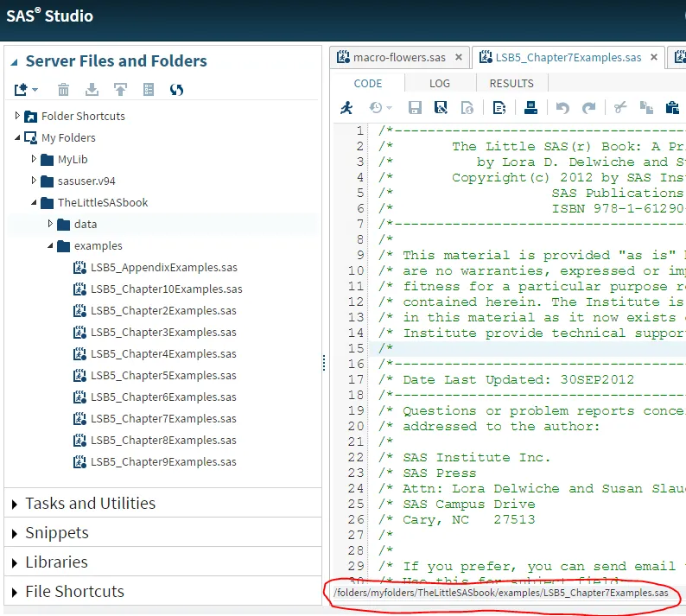Click the Save As icon
The height and width of the screenshot is (616, 686).
441,108
